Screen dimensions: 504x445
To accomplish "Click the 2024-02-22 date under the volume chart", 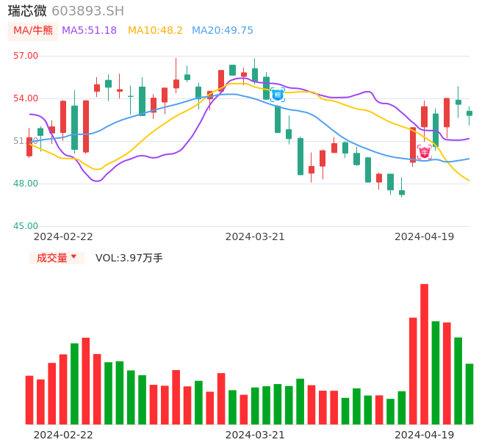I will pos(63,435).
